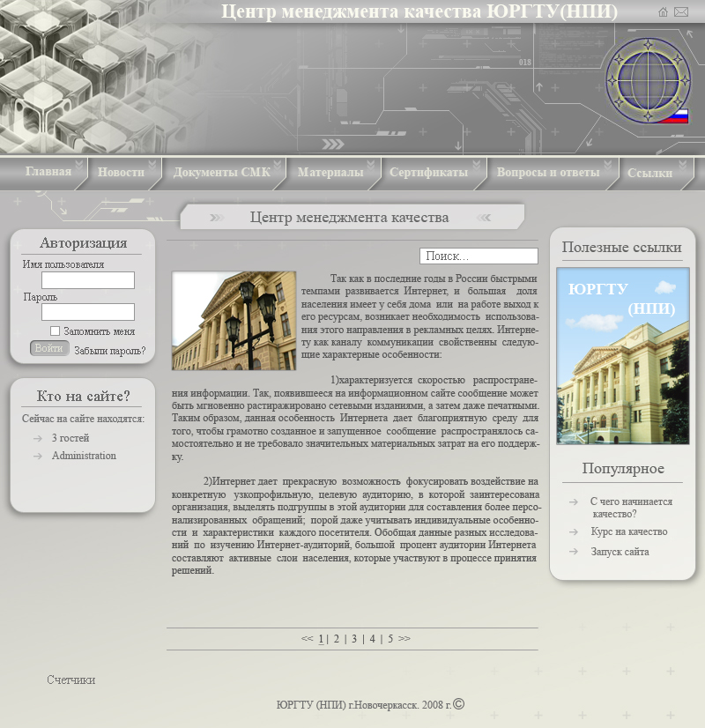Click the arrow bullet beside 'Administration'
The image size is (705, 728).
pyautogui.click(x=38, y=457)
